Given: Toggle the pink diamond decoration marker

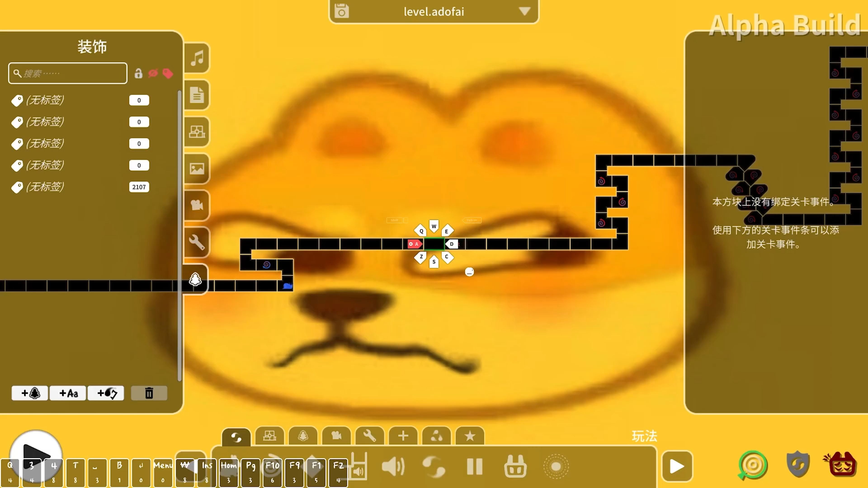Looking at the screenshot, I should point(167,73).
